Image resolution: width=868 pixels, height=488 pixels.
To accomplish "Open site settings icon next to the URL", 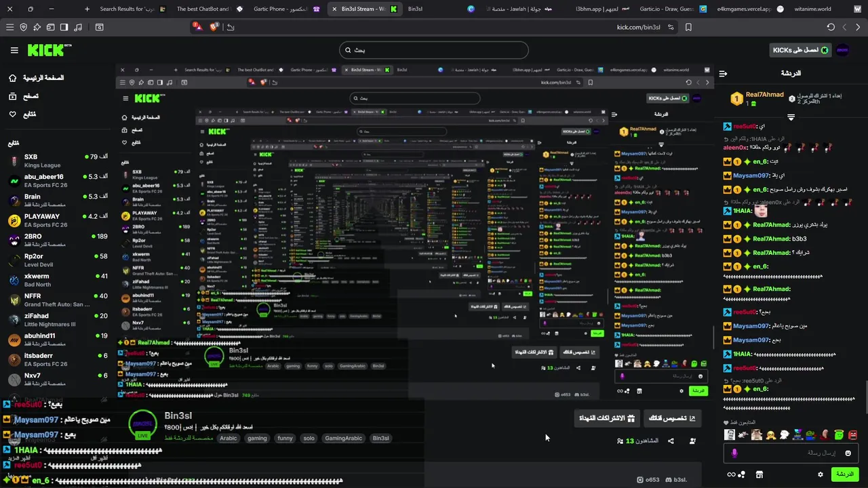I will (x=671, y=27).
